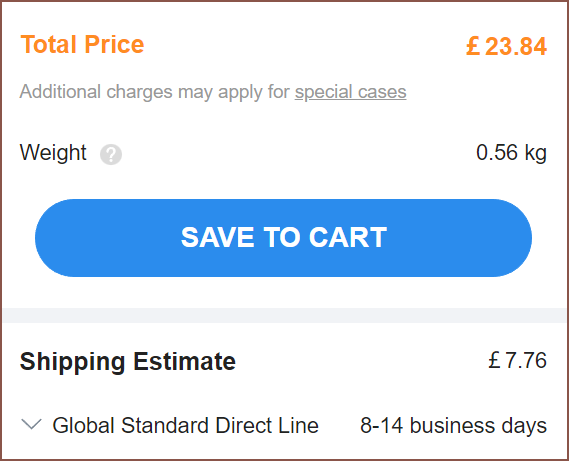Viewport: 569px width, 461px height.
Task: Click the 0.56 kg weight value
Action: [x=511, y=152]
